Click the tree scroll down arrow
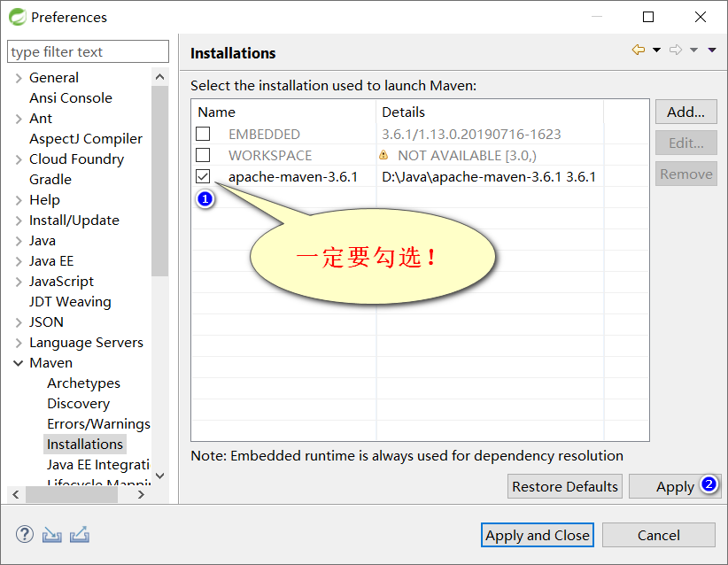The width and height of the screenshot is (728, 565). pyautogui.click(x=159, y=476)
